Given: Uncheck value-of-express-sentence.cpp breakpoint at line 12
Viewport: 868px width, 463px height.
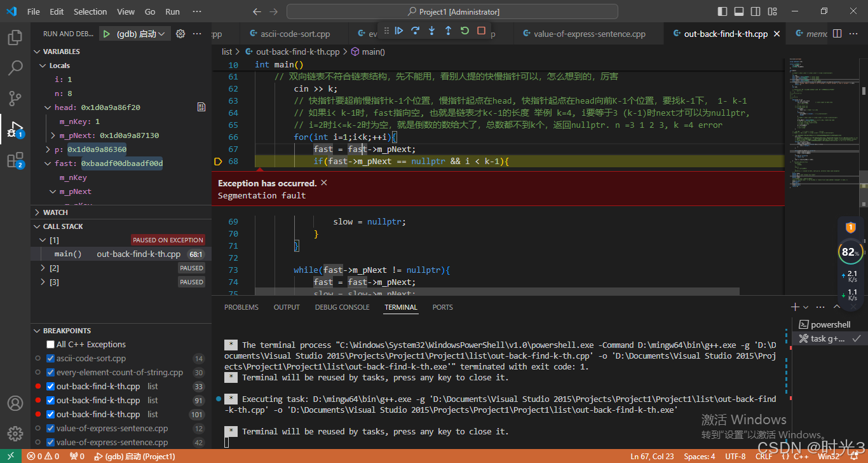Looking at the screenshot, I should 50,428.
